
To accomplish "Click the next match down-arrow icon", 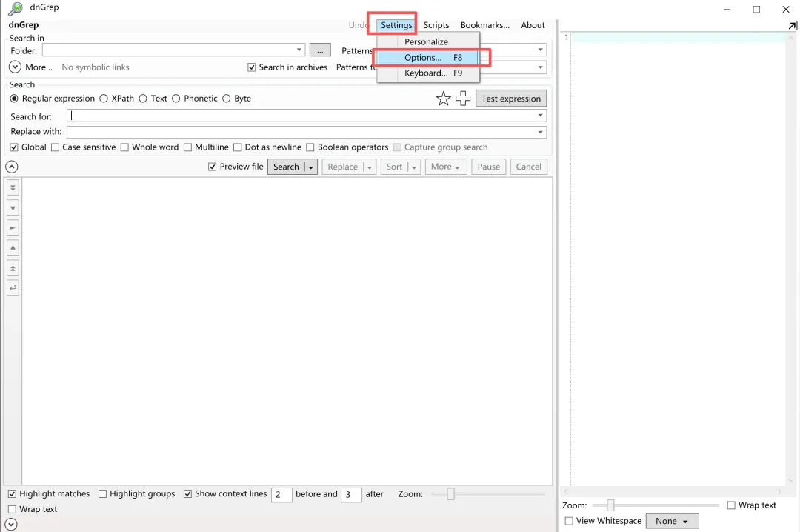I will tap(13, 207).
